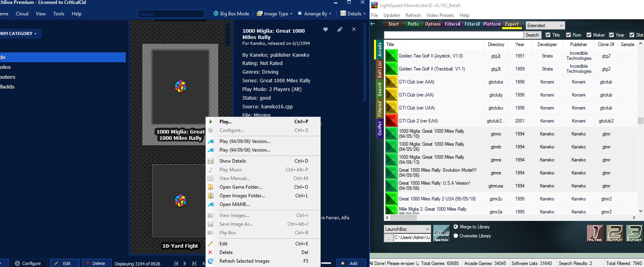Toggle the Slist search checkbox

[x=632, y=35]
